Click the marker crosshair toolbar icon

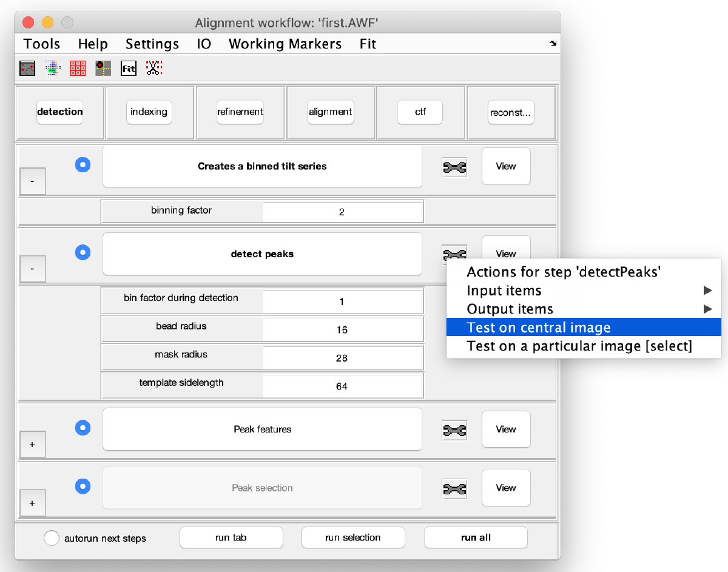coord(103,68)
